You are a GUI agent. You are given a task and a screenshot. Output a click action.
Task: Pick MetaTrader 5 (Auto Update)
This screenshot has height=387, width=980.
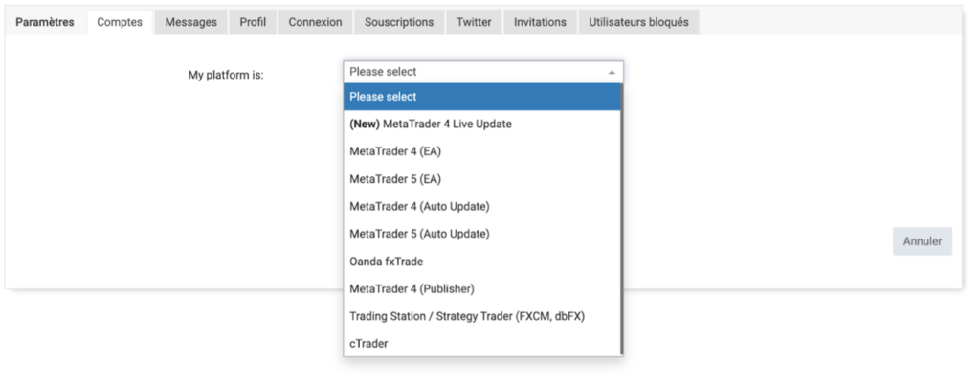point(482,234)
